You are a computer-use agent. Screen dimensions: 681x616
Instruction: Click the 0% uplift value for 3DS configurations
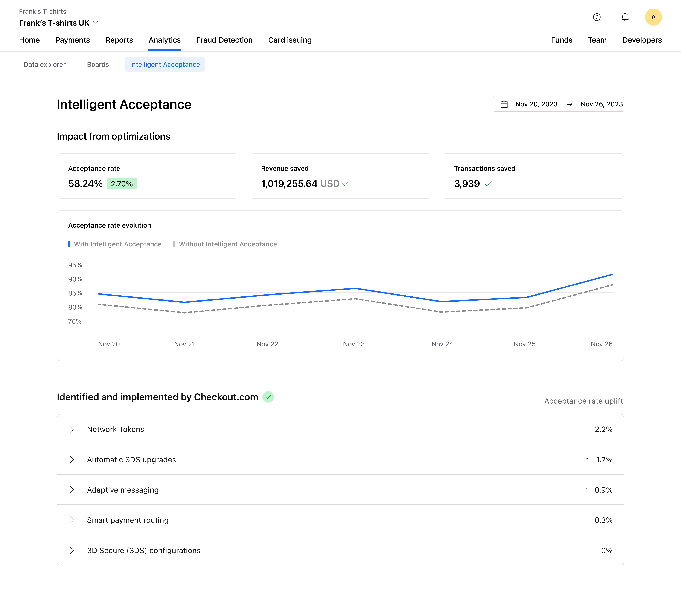tap(607, 550)
